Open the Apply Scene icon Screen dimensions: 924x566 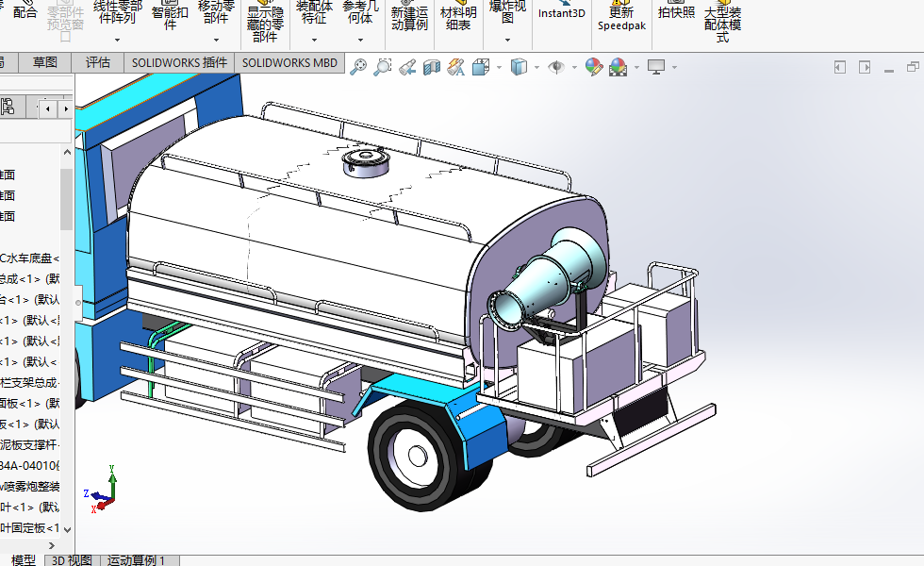[x=618, y=66]
